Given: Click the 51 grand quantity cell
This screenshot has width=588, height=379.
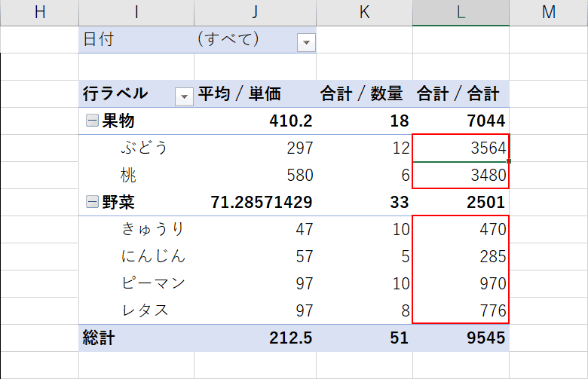Looking at the screenshot, I should point(365,338).
